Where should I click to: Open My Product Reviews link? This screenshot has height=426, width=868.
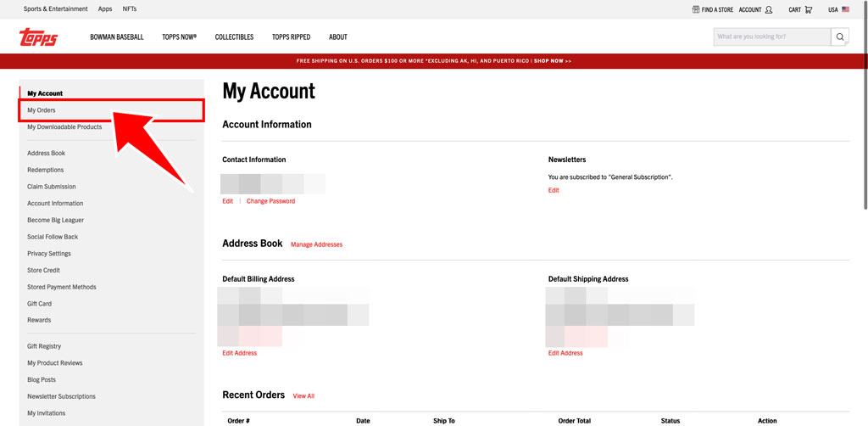[55, 363]
